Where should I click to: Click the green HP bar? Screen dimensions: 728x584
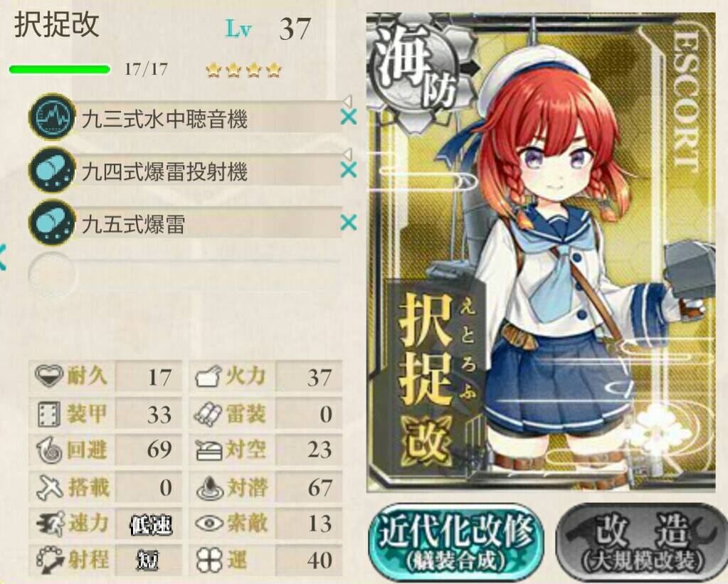(60, 70)
